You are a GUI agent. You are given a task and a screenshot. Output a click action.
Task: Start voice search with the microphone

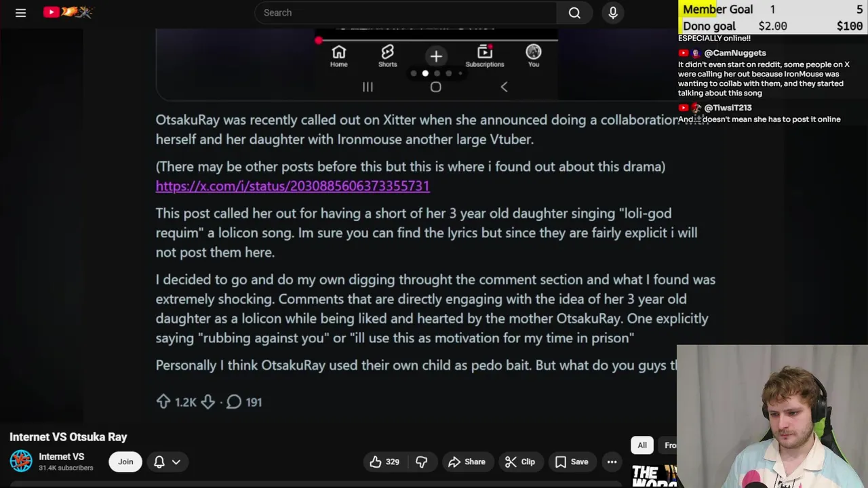pyautogui.click(x=613, y=13)
